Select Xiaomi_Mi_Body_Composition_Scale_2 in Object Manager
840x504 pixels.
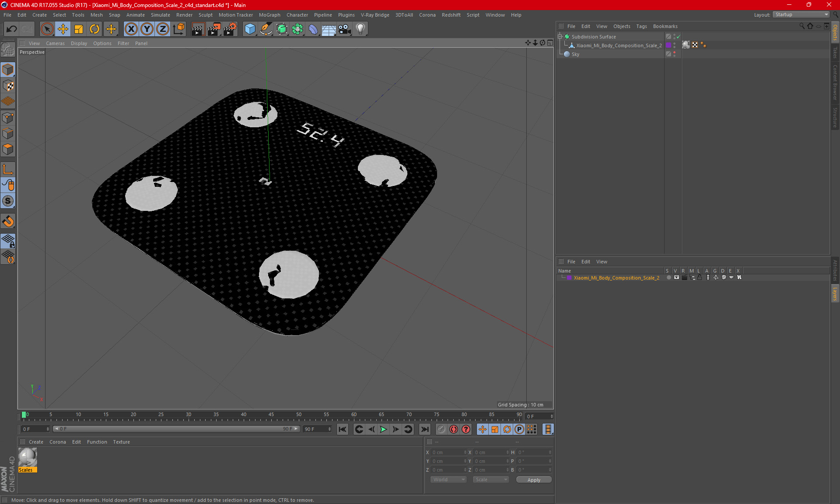coord(619,45)
